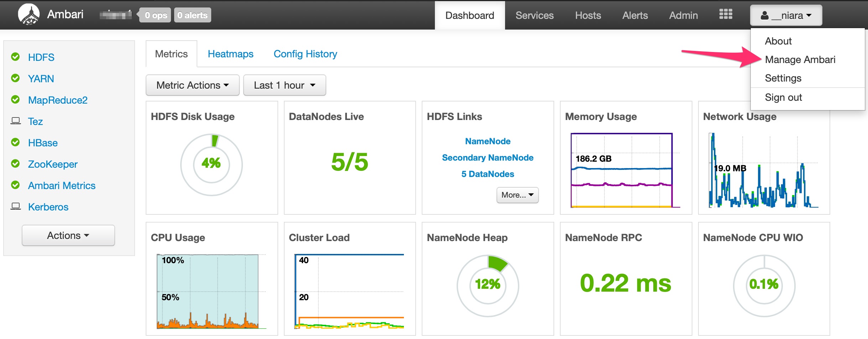This screenshot has width=868, height=339.
Task: Click the HDFS Disk Usage 4% gauge
Action: pyautogui.click(x=212, y=165)
